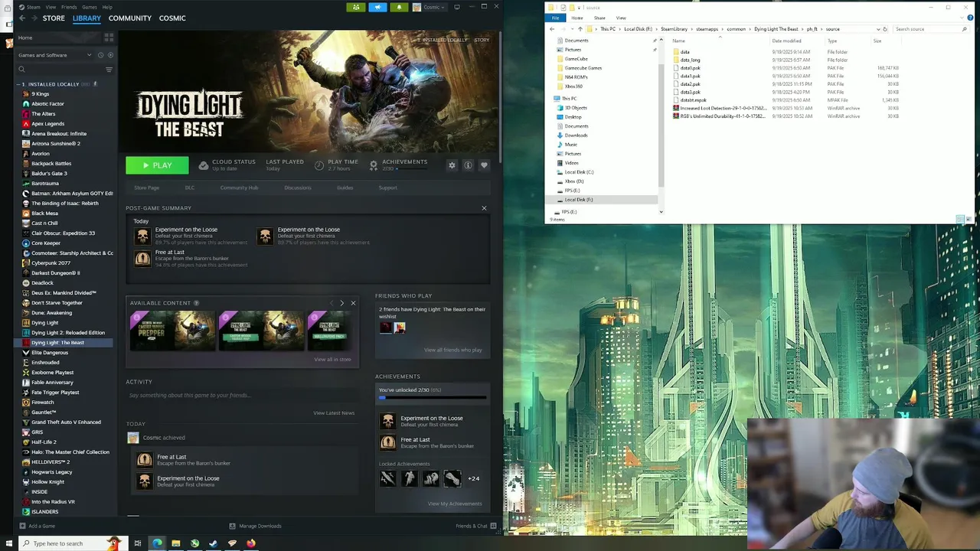Go to the COMMUNITY tab

click(x=130, y=18)
